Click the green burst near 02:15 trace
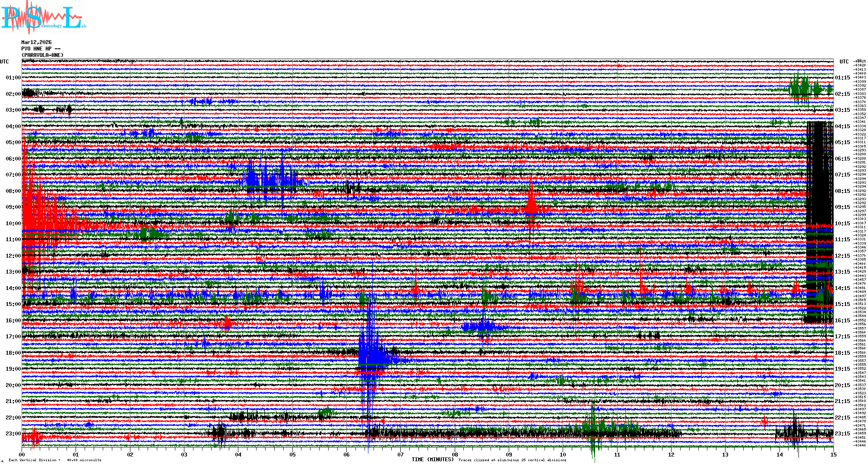 [x=803, y=88]
